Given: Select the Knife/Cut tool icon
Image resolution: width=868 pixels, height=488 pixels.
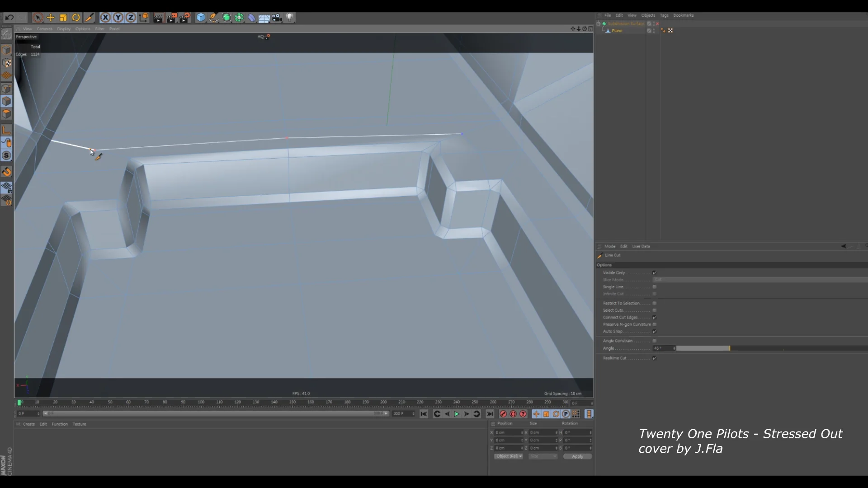Looking at the screenshot, I should (89, 17).
